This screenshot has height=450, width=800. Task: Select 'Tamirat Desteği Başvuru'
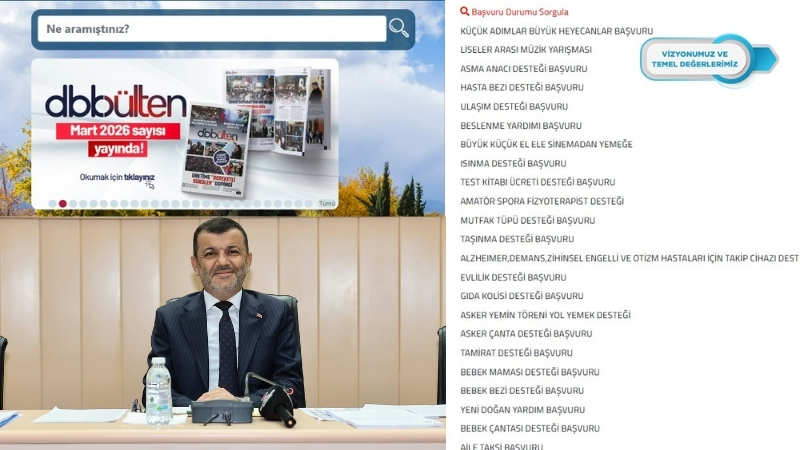pyautogui.click(x=516, y=353)
